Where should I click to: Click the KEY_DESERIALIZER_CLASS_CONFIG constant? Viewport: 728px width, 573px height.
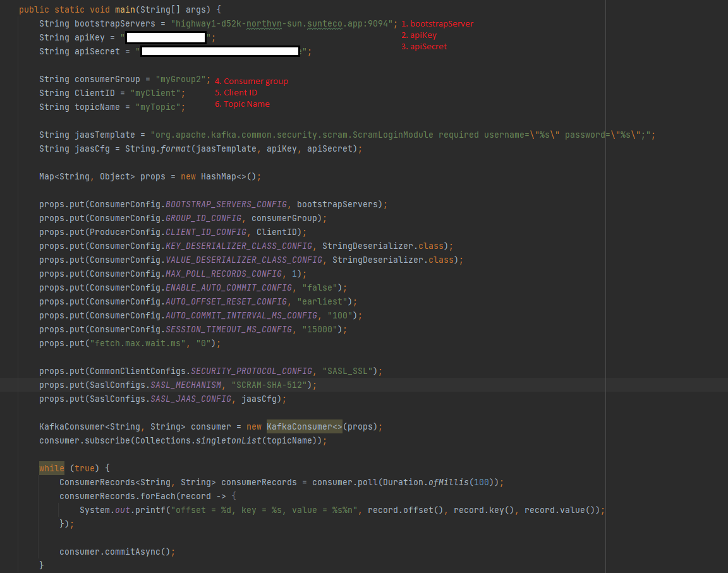click(x=239, y=246)
